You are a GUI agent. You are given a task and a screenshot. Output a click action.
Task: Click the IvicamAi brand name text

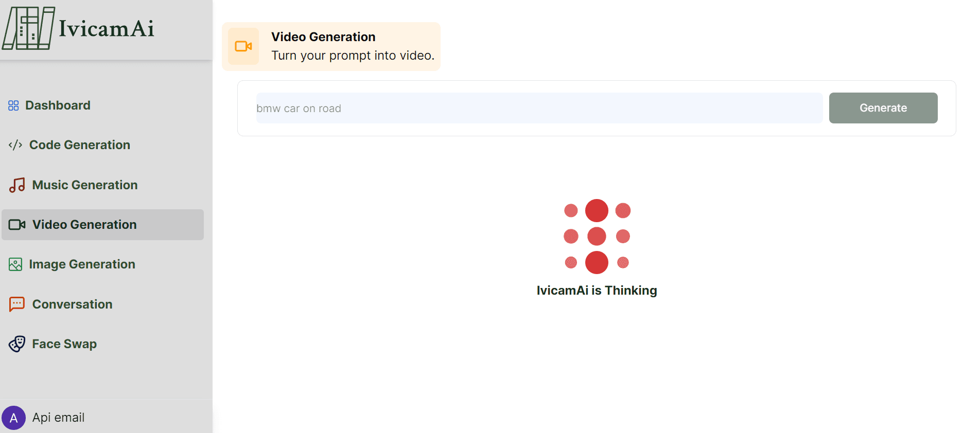[x=107, y=29]
